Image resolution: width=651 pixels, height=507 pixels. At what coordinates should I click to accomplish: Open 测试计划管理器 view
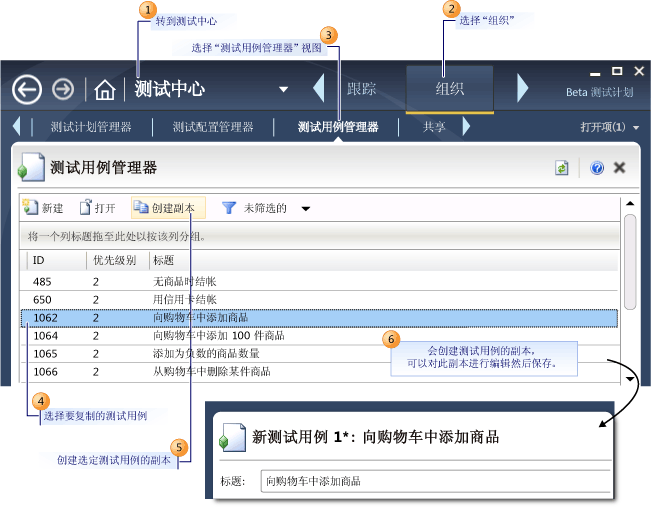pyautogui.click(x=91, y=128)
